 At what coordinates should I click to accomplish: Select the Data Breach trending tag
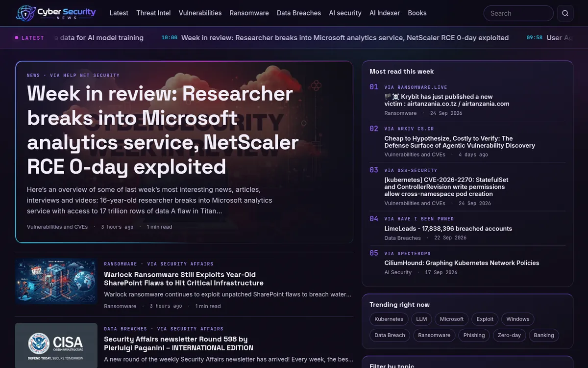coord(390,335)
